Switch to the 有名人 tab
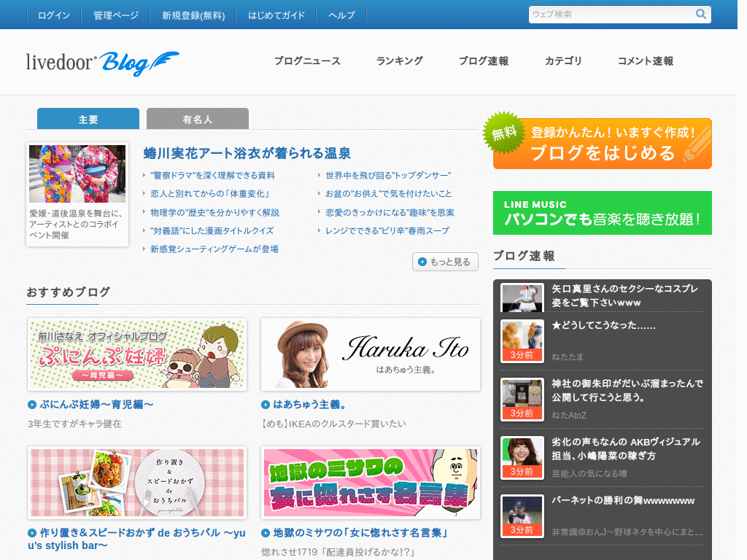747x560 pixels. 197,119
